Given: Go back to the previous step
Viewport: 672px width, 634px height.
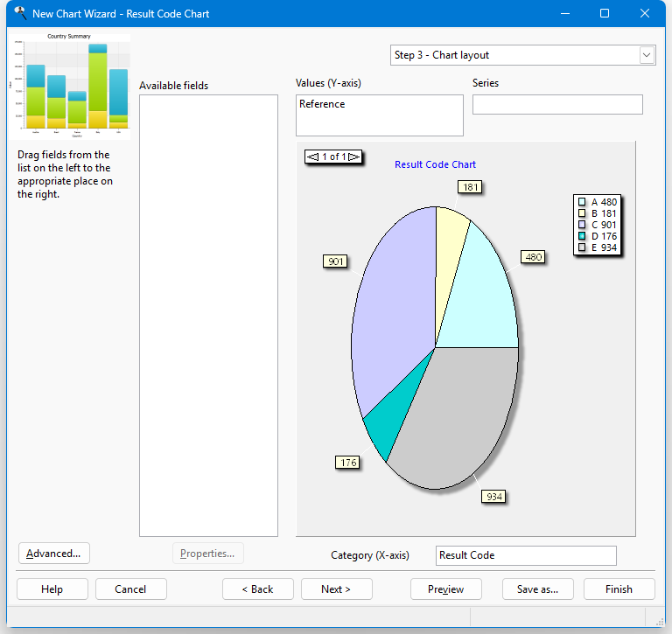Looking at the screenshot, I should 257,589.
